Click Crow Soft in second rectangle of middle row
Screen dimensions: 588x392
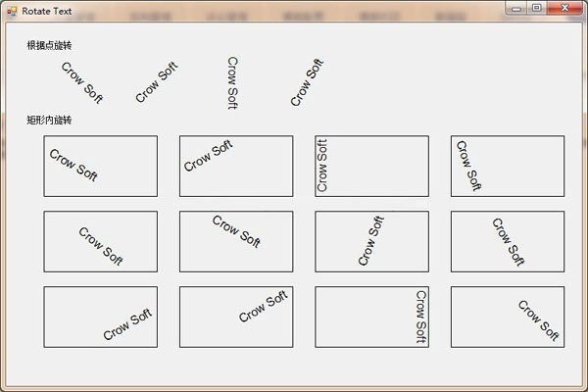coord(236,231)
